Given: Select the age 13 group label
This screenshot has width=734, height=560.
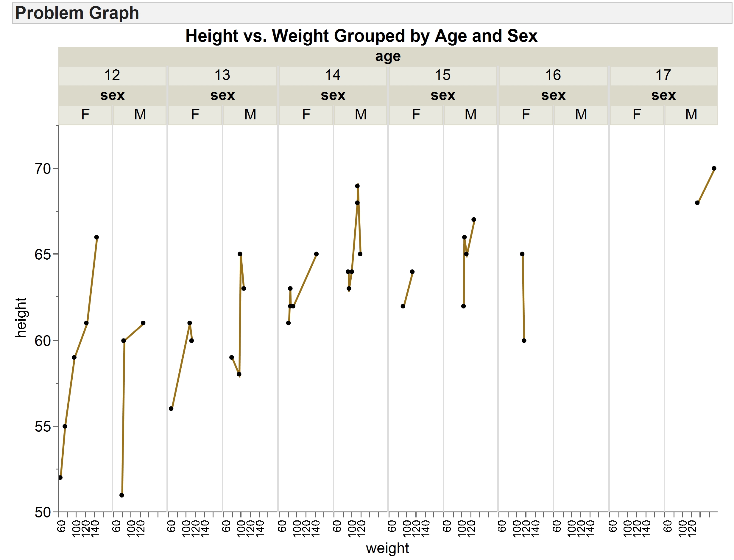Looking at the screenshot, I should [x=222, y=75].
